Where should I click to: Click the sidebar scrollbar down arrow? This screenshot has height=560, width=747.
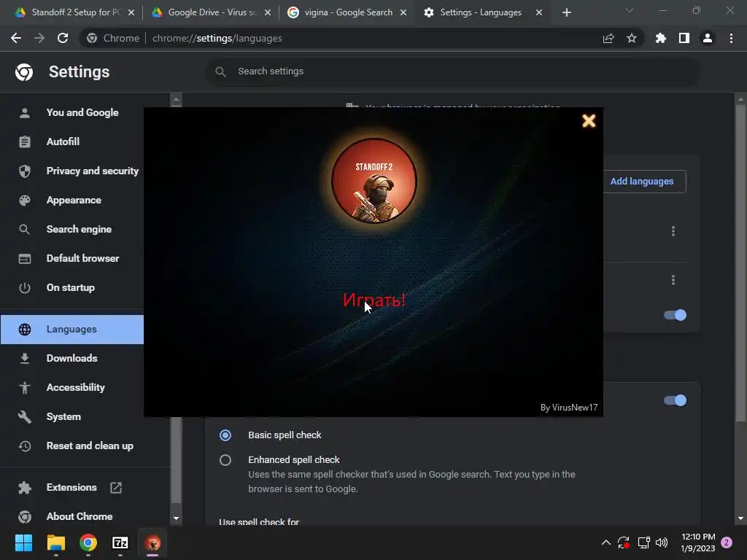pyautogui.click(x=177, y=518)
